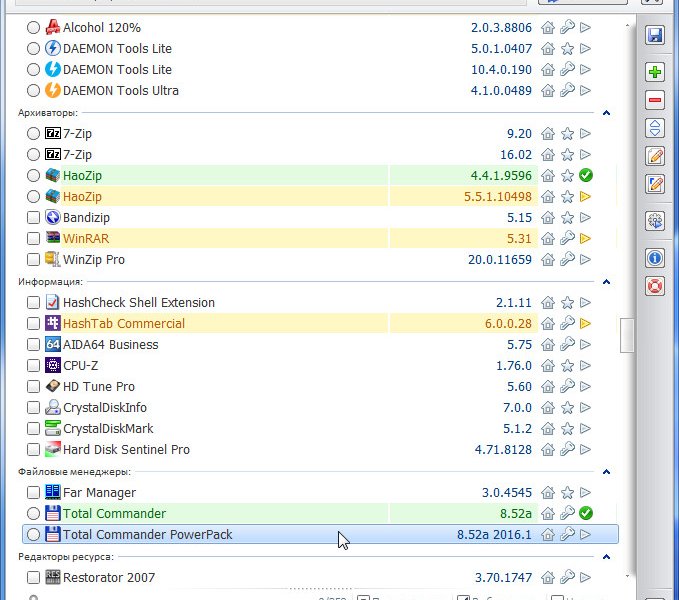Viewport: 679px width, 600px height.
Task: Select the Alcohol 120% radio button
Action: (x=33, y=28)
